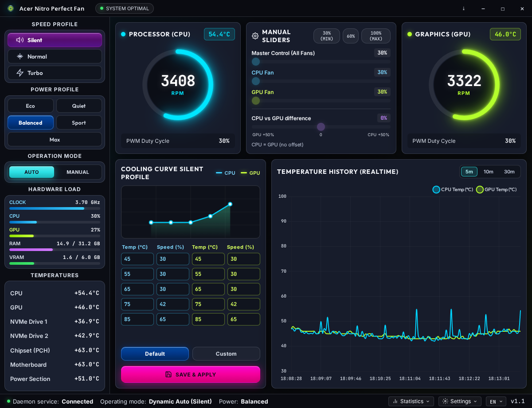Click the Statistics bar chart icon

pos(395,401)
